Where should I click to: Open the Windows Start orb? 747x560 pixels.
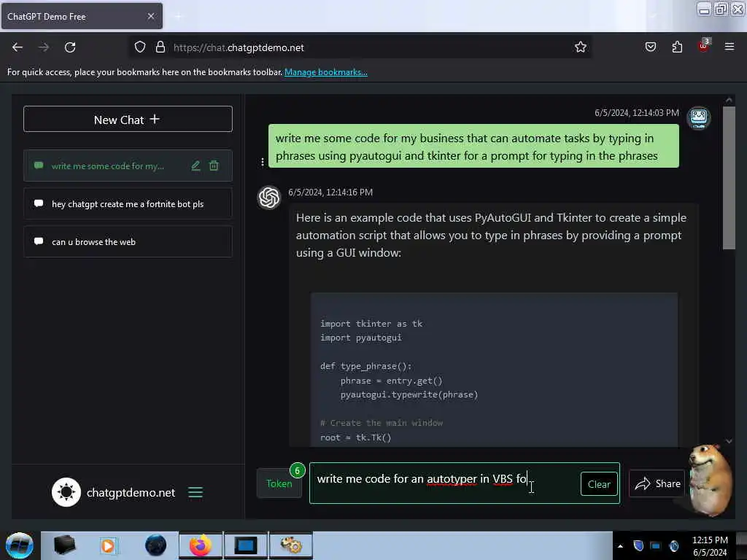point(20,545)
